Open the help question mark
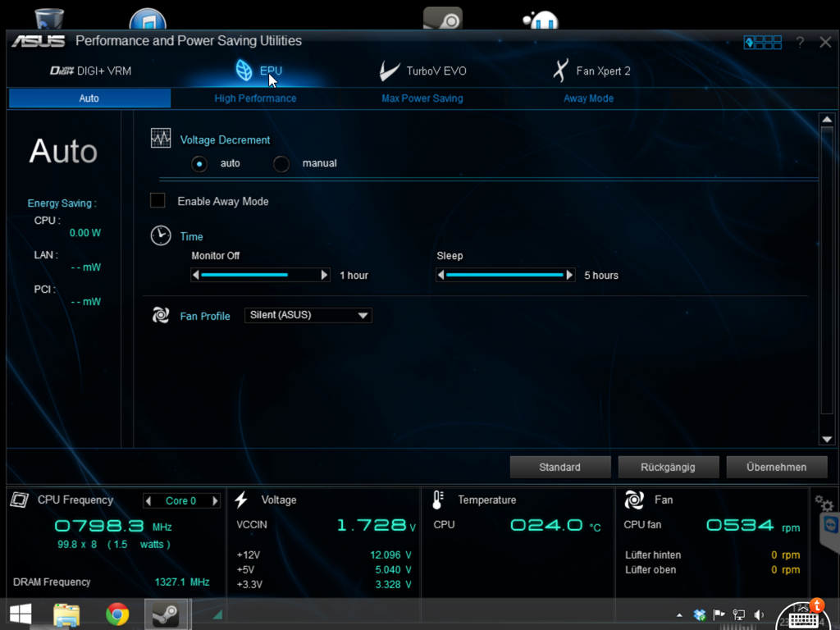 pos(800,43)
